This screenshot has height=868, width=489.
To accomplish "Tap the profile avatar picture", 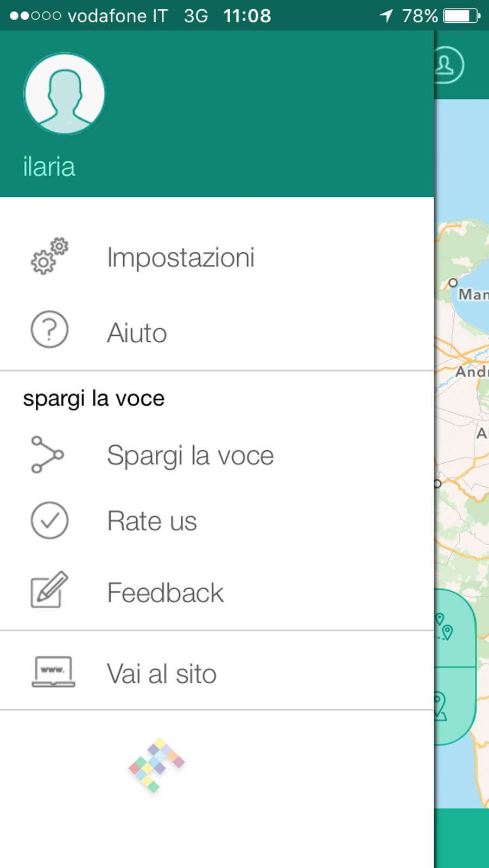I will point(64,94).
